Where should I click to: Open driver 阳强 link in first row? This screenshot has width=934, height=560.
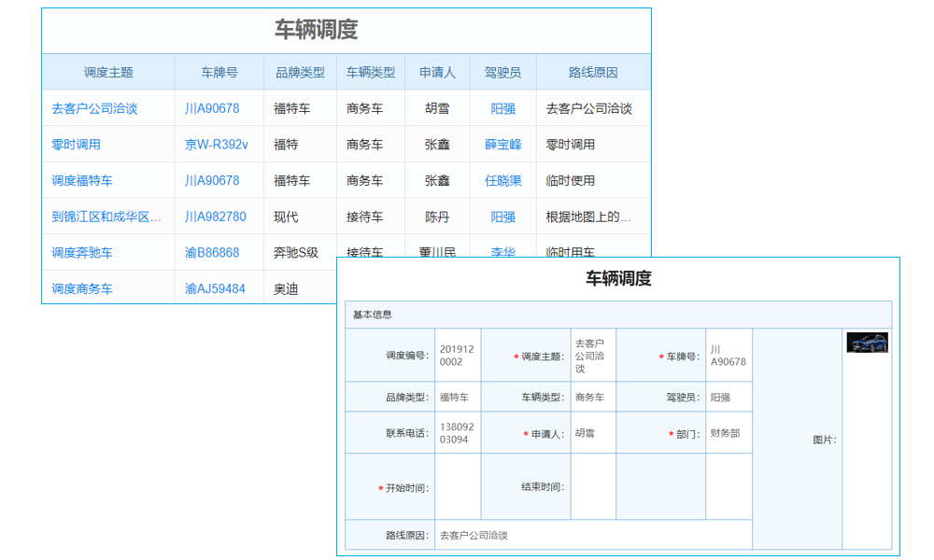[x=504, y=107]
